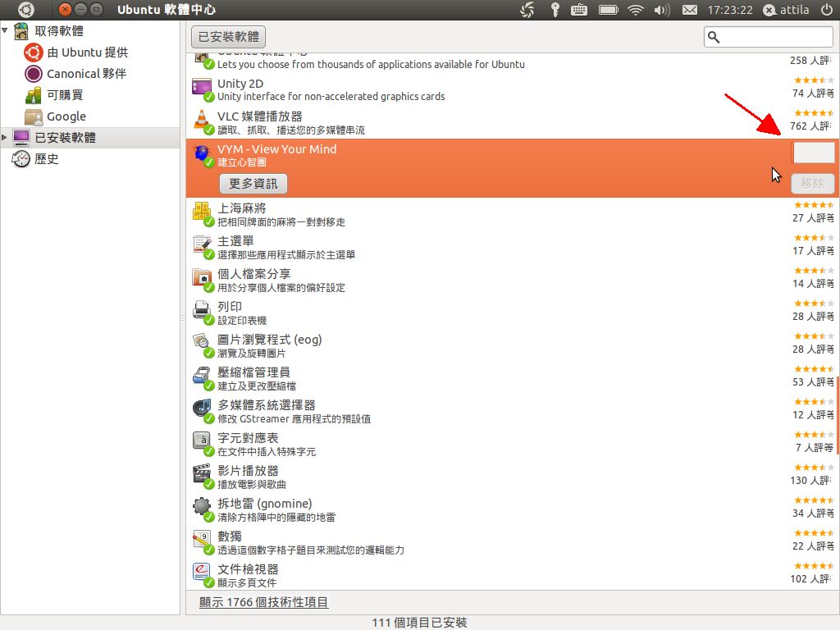840x630 pixels.
Task: Click the 拆地雷 (gnomine) title text
Action: 265,504
